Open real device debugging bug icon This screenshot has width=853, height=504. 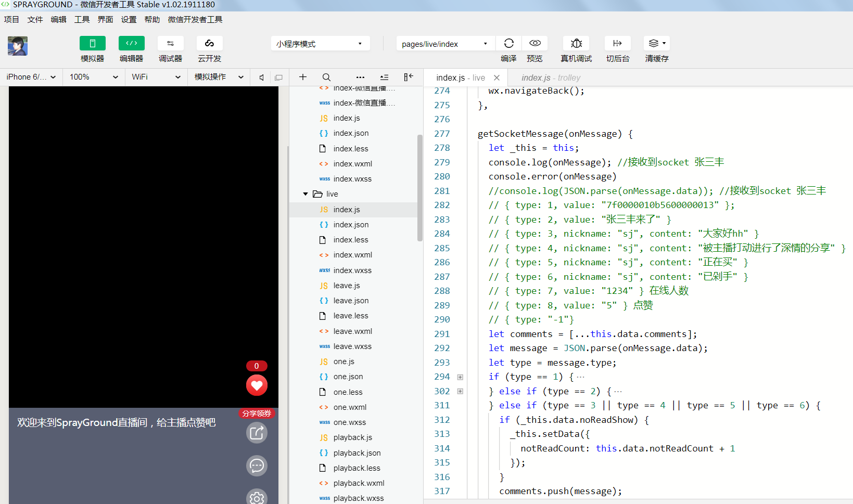click(576, 43)
